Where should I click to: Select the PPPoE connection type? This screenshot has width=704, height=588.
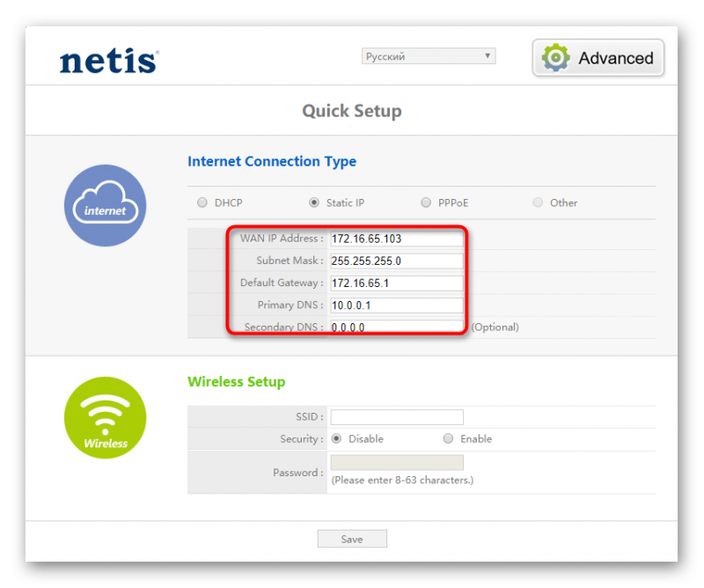click(426, 202)
